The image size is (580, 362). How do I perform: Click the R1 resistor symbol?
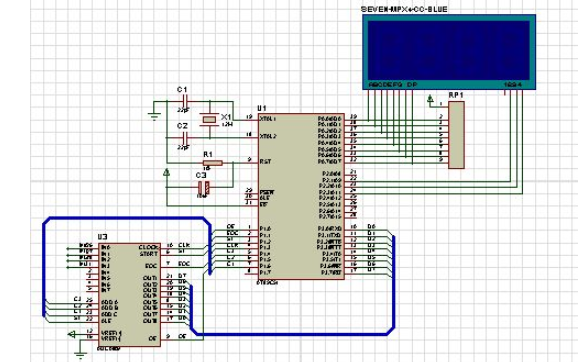pyautogui.click(x=213, y=163)
